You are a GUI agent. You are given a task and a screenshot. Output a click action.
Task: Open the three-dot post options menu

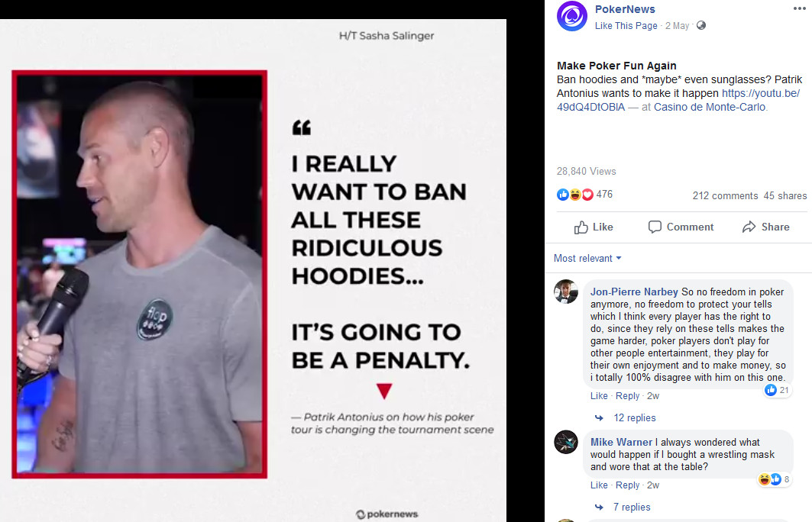pos(800,9)
